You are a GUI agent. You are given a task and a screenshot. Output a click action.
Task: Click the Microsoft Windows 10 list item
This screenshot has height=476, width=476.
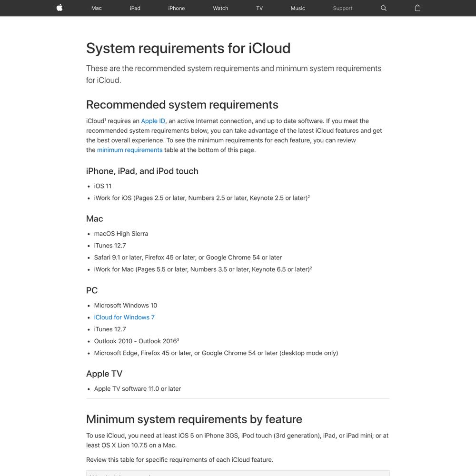coord(126,306)
